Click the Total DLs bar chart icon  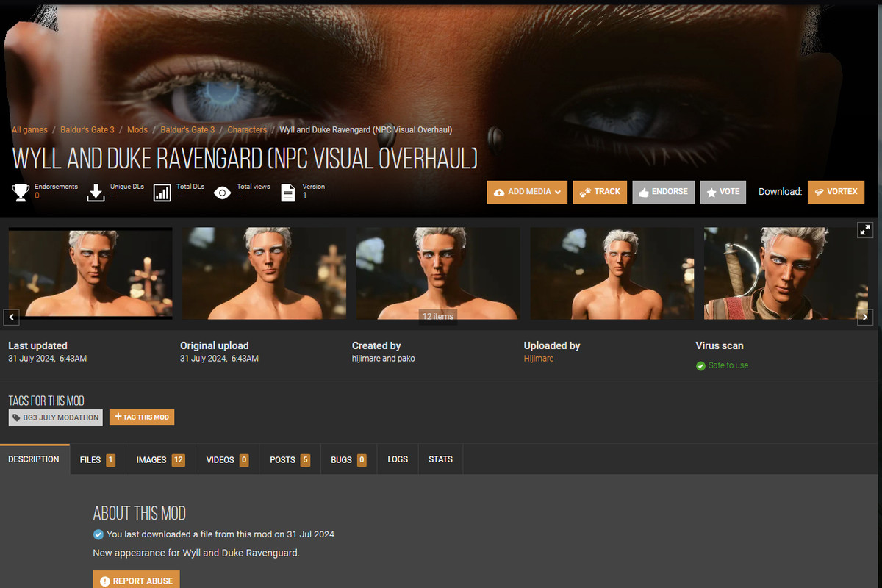162,193
